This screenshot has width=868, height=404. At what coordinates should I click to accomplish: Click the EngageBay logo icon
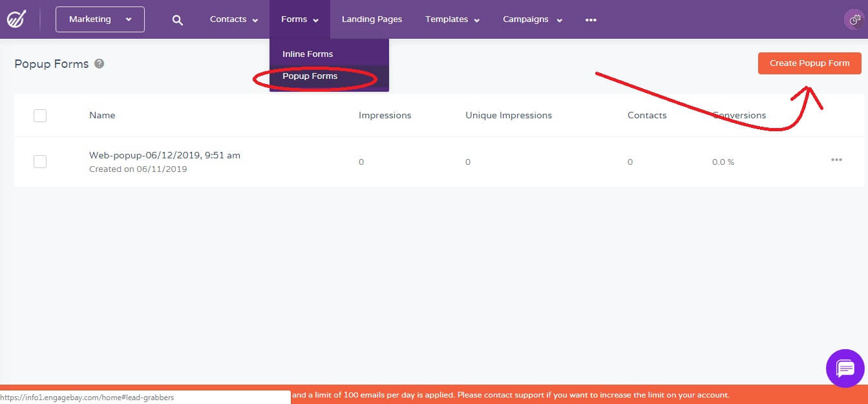click(17, 19)
